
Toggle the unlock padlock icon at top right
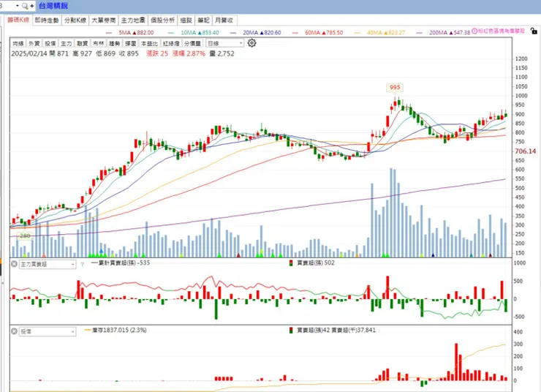coord(534,31)
